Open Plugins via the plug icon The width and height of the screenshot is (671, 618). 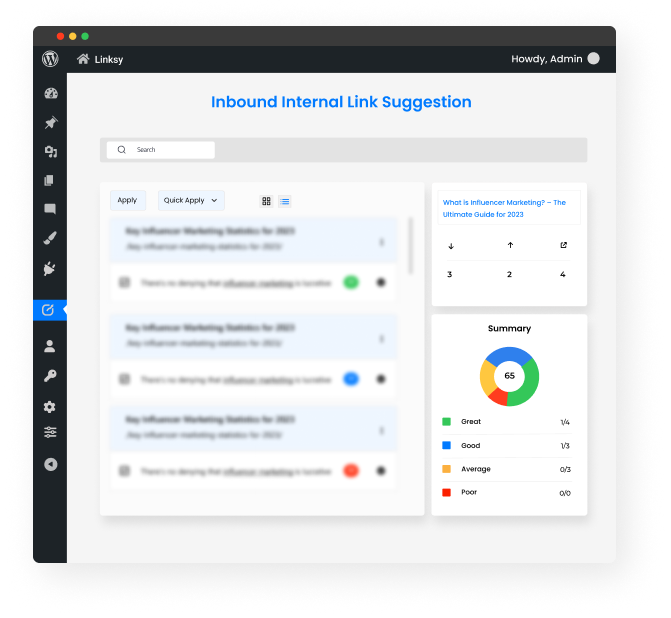click(50, 268)
